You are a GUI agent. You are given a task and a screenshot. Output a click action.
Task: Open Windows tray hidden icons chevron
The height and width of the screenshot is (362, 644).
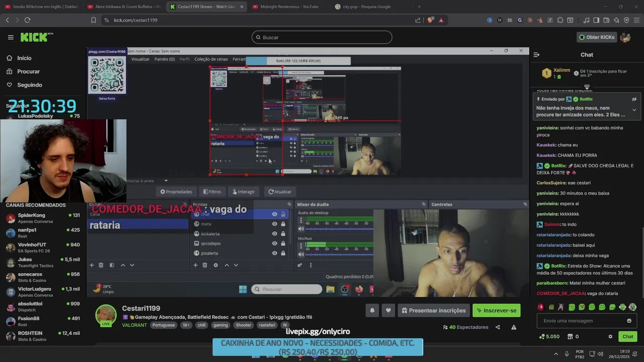pyautogui.click(x=556, y=353)
